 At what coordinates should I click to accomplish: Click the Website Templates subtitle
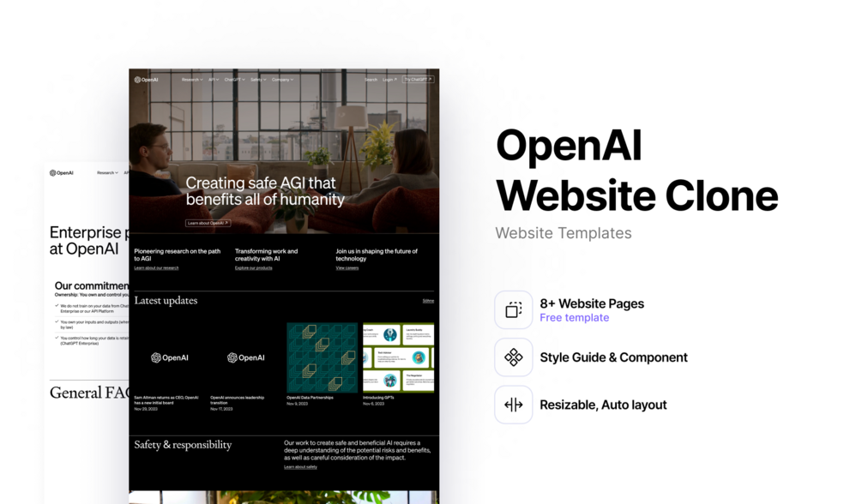[564, 233]
